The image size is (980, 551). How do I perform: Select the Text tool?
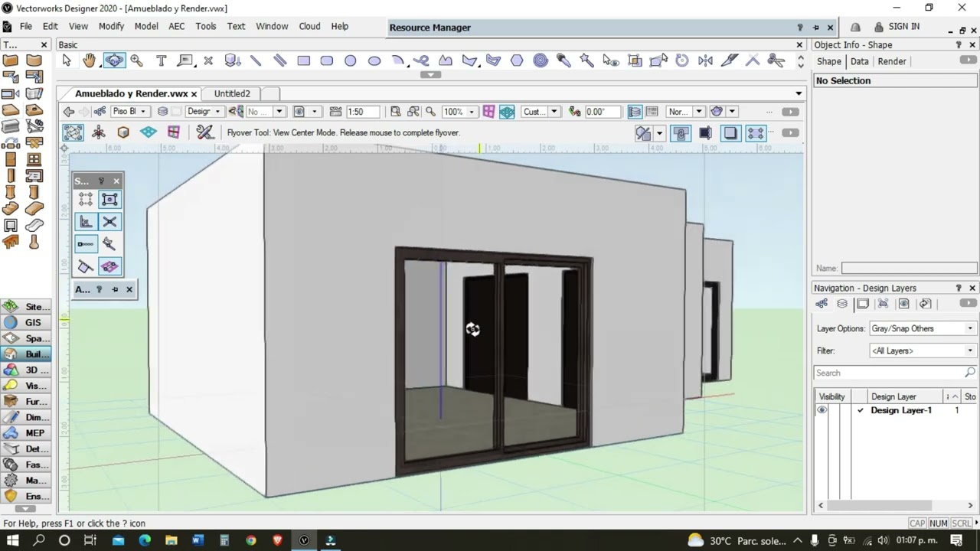pyautogui.click(x=161, y=60)
